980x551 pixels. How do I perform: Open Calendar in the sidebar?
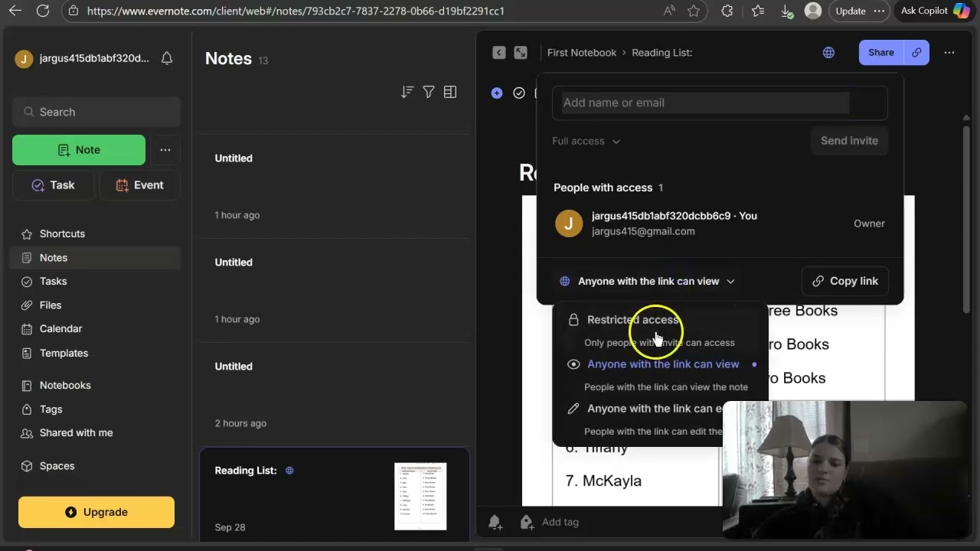point(96,328)
